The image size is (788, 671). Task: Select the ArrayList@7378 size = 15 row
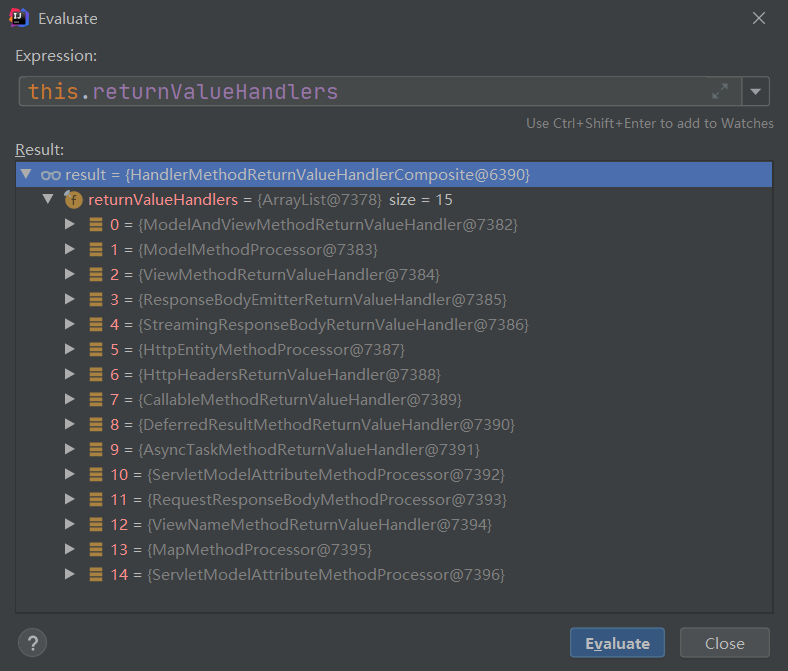click(x=394, y=200)
